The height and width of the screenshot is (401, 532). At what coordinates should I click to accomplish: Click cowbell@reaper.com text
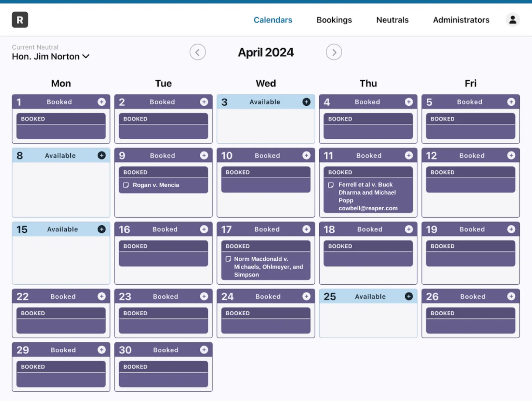tap(368, 208)
